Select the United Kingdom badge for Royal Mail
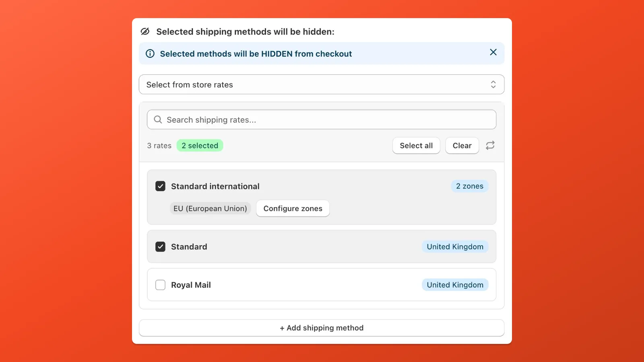Viewport: 644px width, 362px height. click(455, 284)
